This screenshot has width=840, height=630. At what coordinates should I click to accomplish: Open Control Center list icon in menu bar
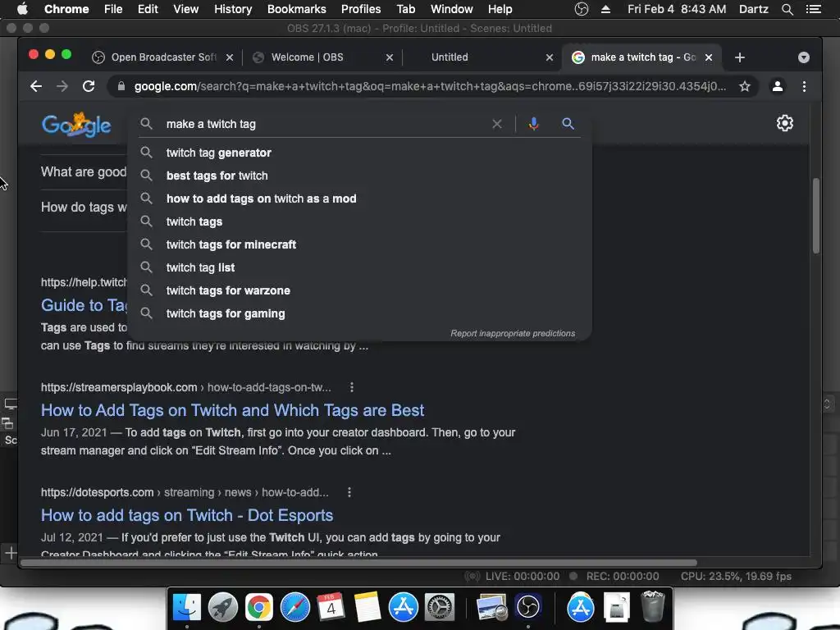point(813,9)
